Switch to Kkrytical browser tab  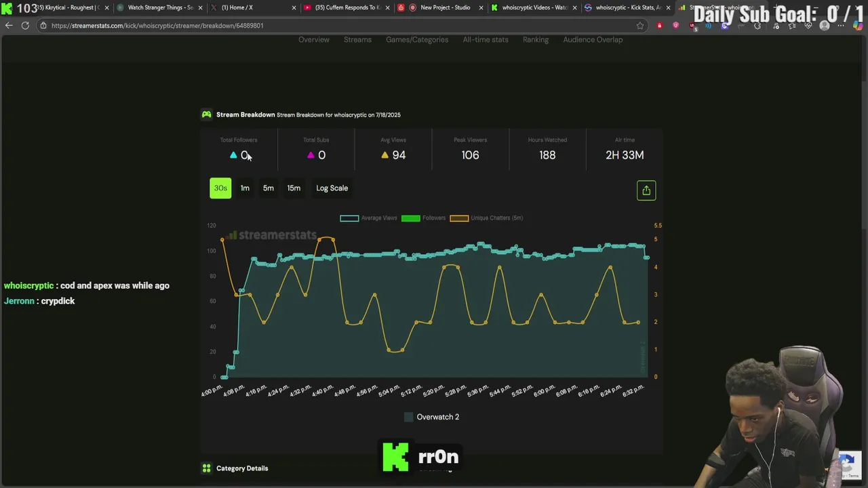[x=68, y=7]
